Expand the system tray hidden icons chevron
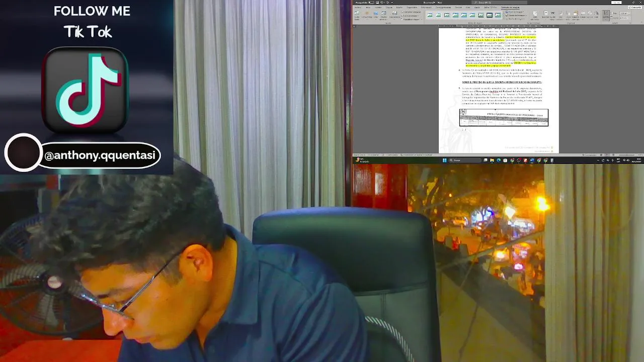 (598, 160)
